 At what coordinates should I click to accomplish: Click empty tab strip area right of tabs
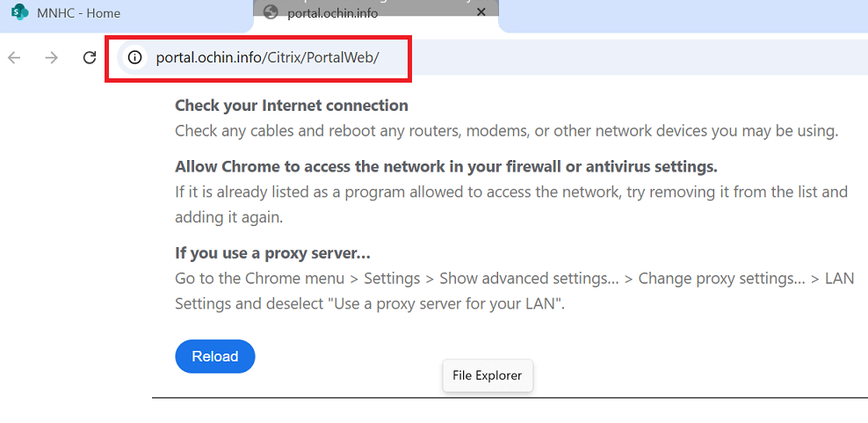click(685, 13)
